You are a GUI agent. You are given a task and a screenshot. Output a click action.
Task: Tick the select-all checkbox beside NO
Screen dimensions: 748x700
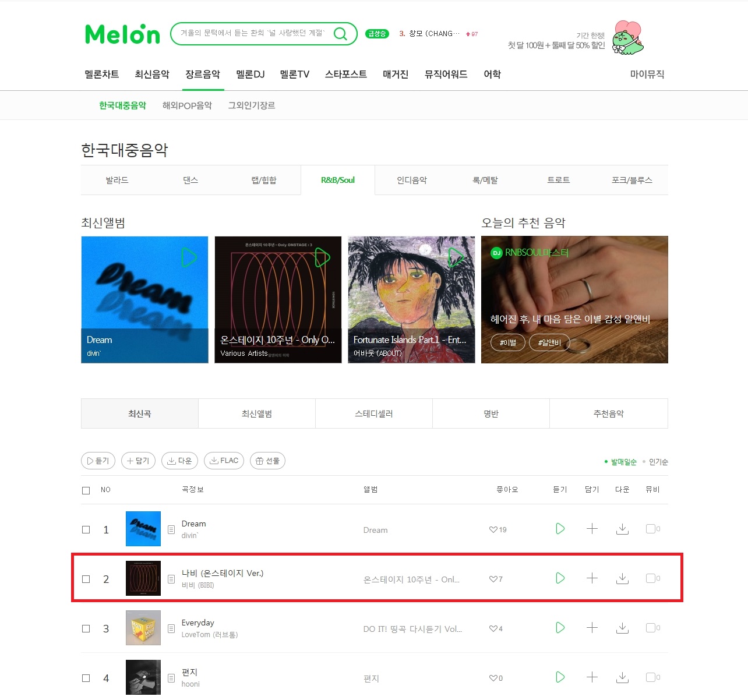point(86,490)
